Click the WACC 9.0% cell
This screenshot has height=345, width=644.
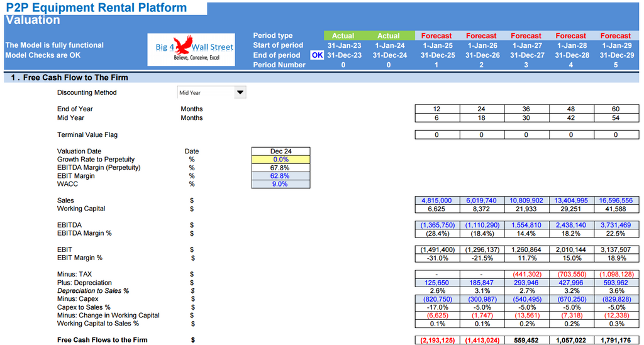[x=280, y=184]
